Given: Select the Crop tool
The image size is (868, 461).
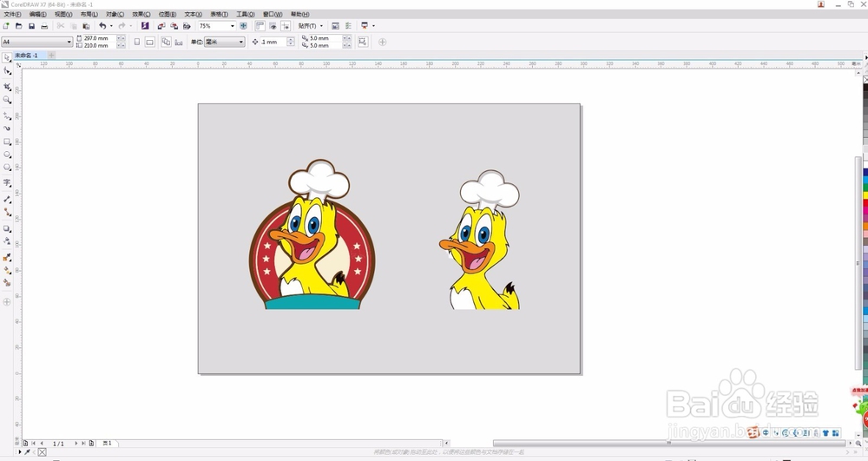Looking at the screenshot, I should (x=7, y=87).
